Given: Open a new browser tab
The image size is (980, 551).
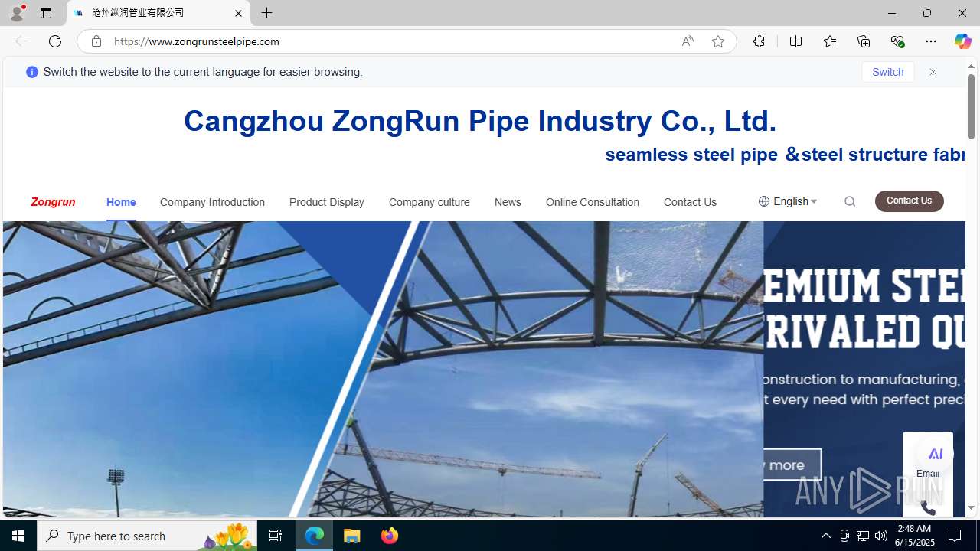Looking at the screenshot, I should pyautogui.click(x=267, y=13).
